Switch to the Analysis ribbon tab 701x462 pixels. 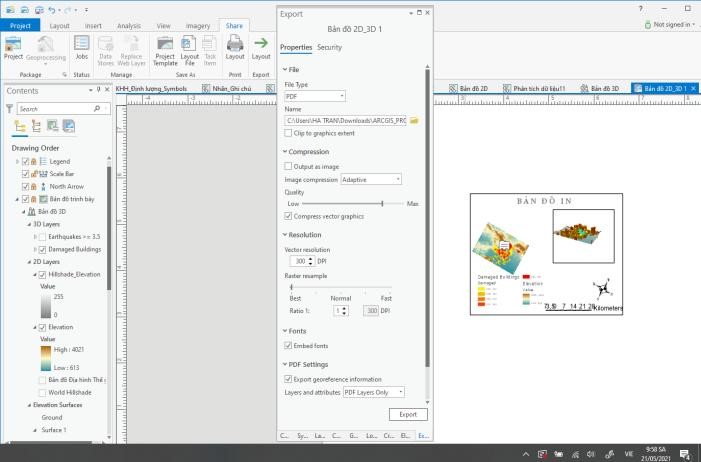(x=129, y=26)
